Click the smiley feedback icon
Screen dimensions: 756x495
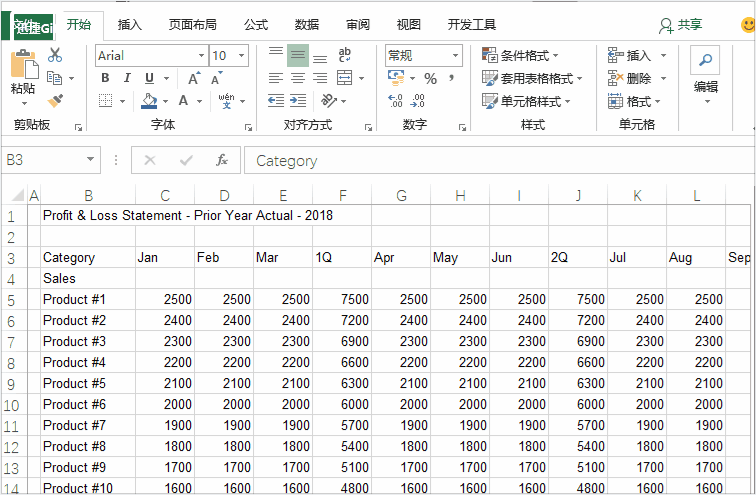pos(748,25)
